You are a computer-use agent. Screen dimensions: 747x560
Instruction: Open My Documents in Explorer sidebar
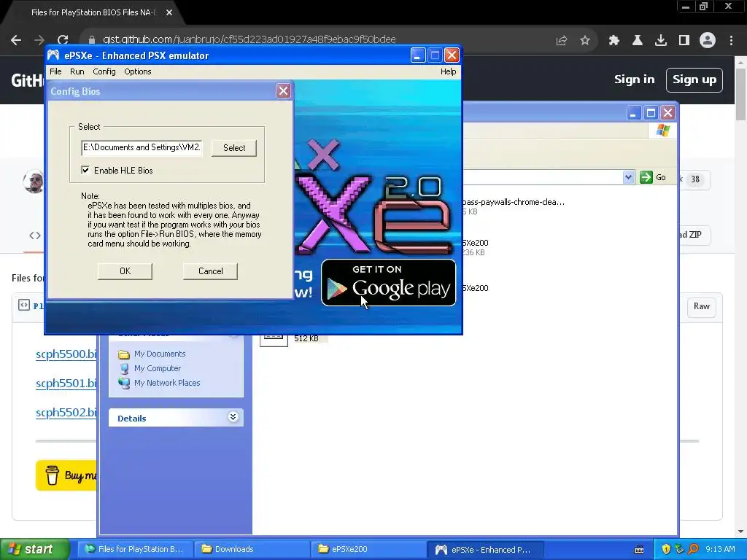pos(160,354)
